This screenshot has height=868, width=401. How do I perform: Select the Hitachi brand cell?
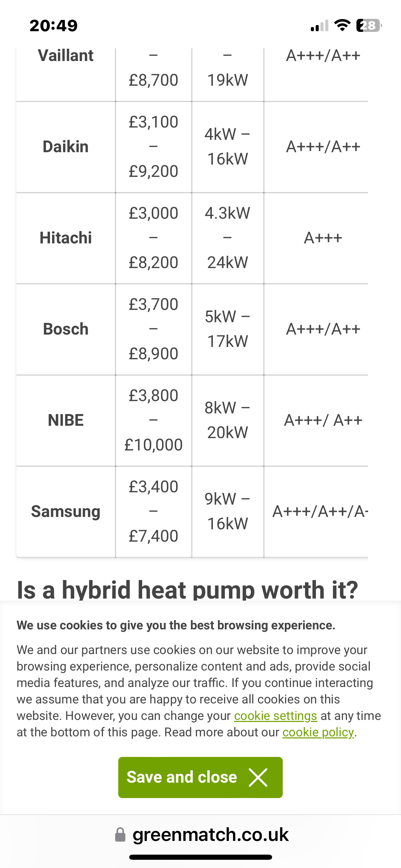pos(65,238)
